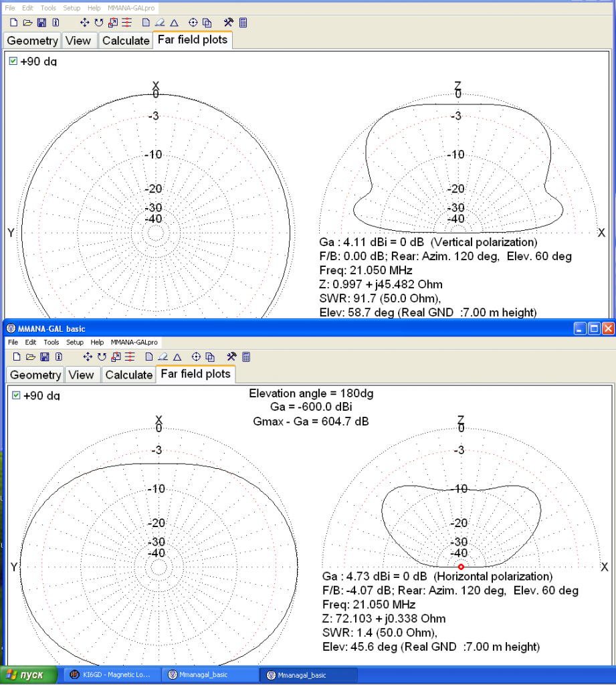Click Open folder icon in lower window toolbar
Screen dimensions: 616x685
29,357
